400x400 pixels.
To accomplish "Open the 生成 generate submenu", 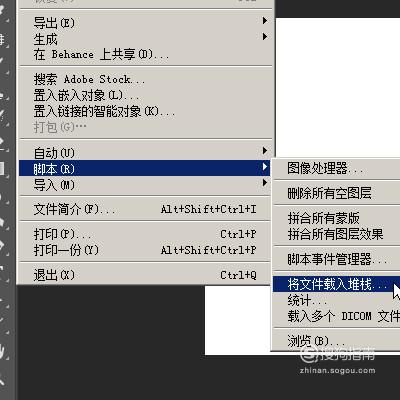I will (145, 39).
